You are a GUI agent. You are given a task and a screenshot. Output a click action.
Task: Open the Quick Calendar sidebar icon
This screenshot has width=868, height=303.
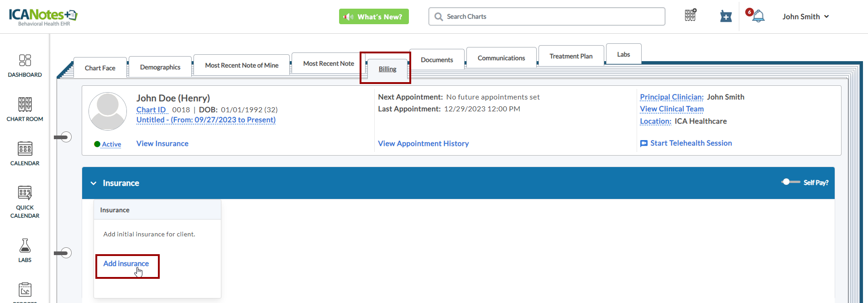pos(25,193)
